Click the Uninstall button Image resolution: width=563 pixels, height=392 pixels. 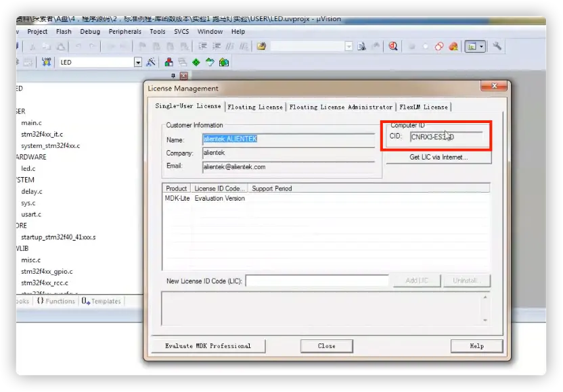click(x=467, y=280)
